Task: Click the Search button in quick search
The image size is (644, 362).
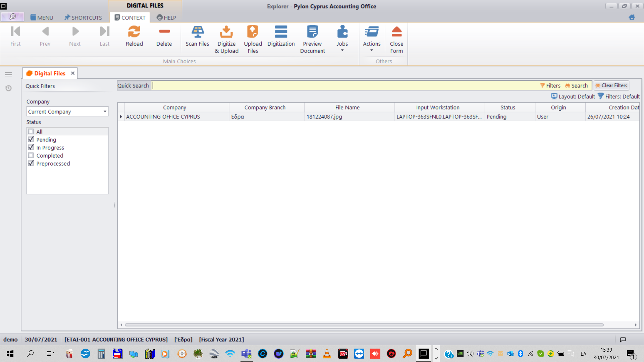Action: tap(577, 86)
